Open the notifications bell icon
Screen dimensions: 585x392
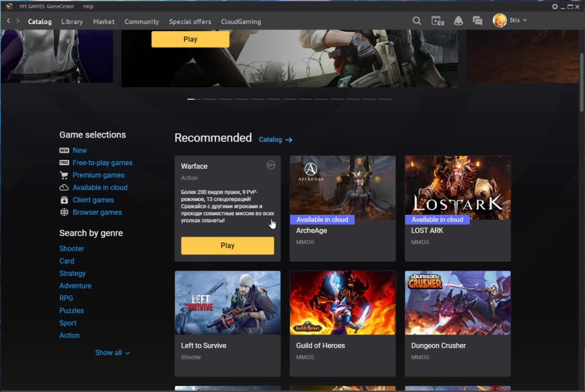[458, 20]
